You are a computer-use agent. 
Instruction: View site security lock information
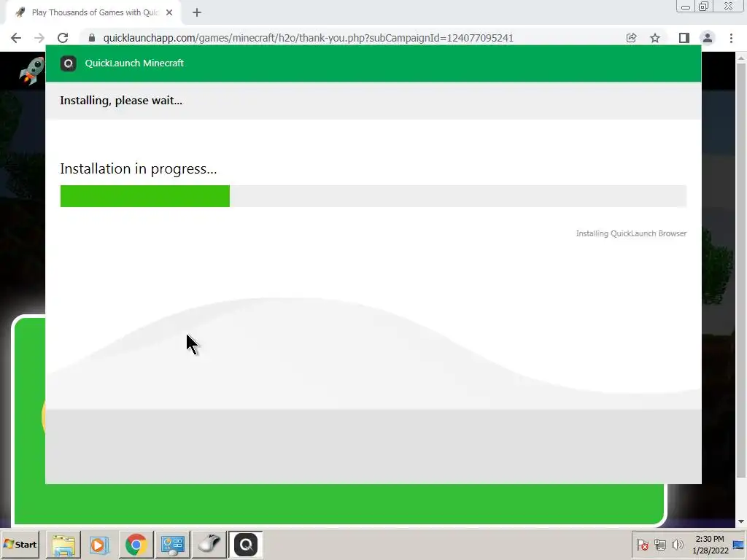tap(92, 38)
